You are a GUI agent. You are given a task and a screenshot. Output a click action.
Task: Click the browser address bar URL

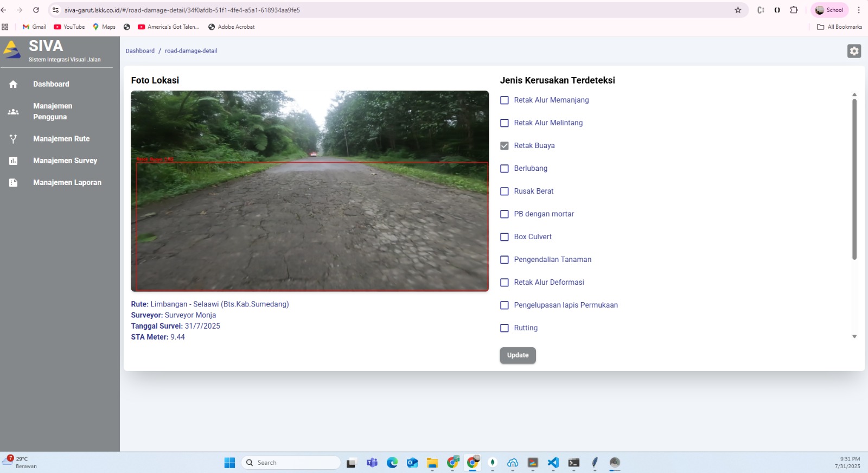coord(182,10)
